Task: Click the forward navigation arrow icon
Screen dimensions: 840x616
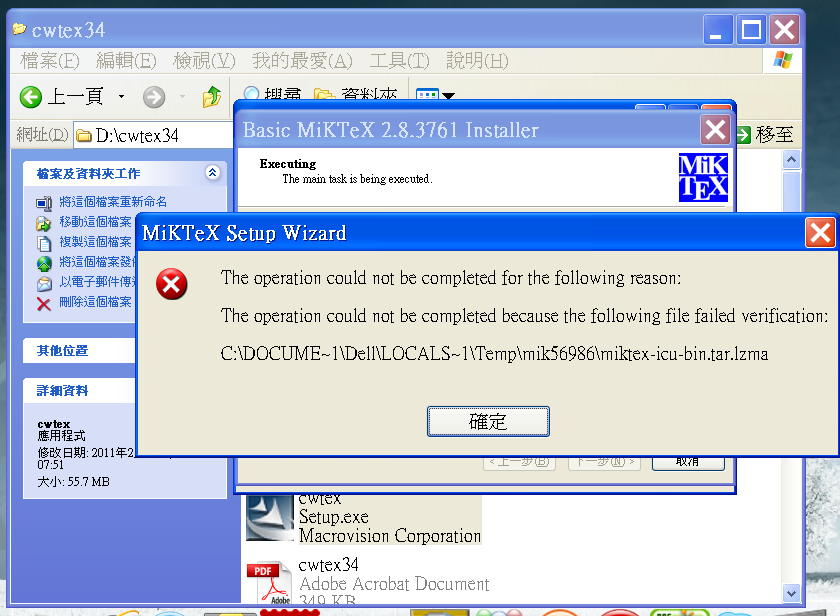Action: [x=154, y=97]
